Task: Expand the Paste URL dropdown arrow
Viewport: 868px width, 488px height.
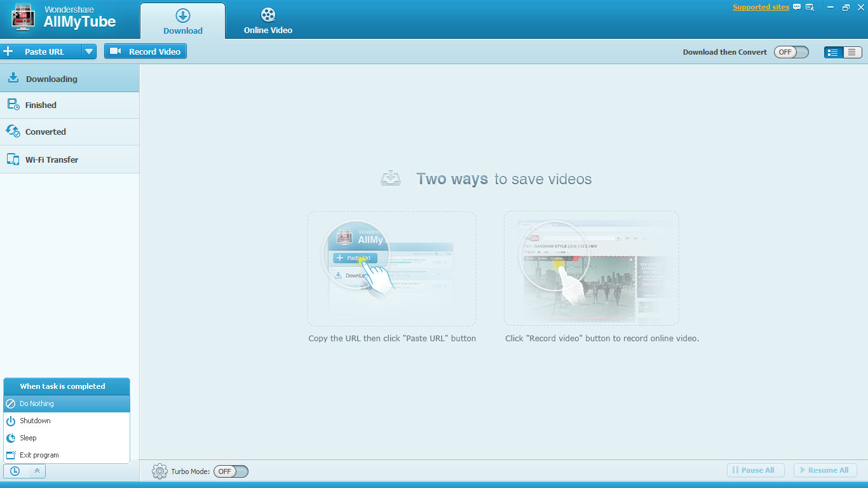Action: tap(89, 51)
